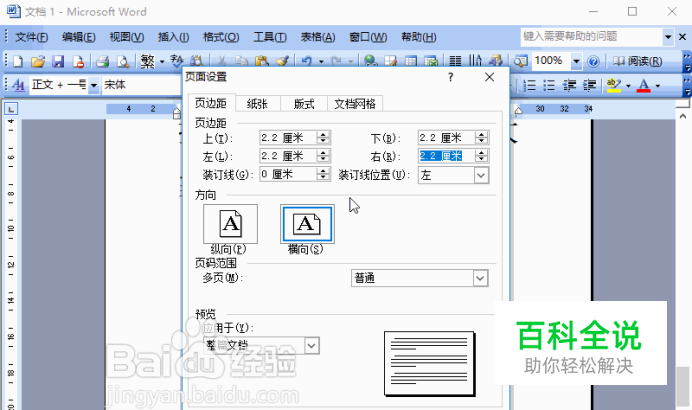Insert hyperlink globe icon
Screen dimensions: 692x410
click(371, 61)
